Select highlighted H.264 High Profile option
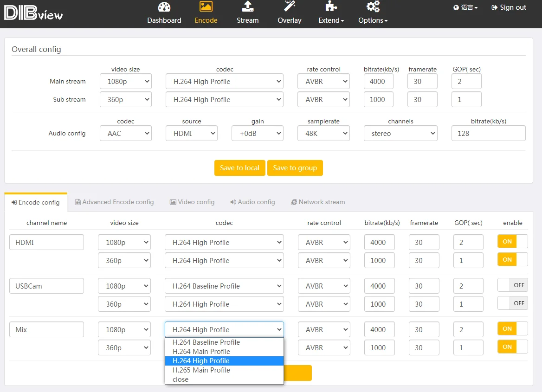This screenshot has height=392, width=542. 224,361
